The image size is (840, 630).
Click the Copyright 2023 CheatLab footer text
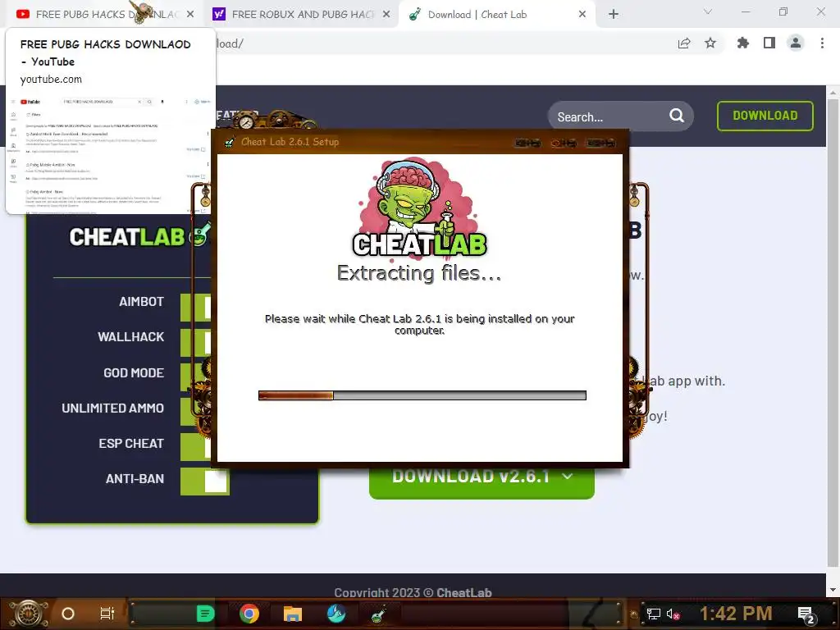pyautogui.click(x=413, y=592)
